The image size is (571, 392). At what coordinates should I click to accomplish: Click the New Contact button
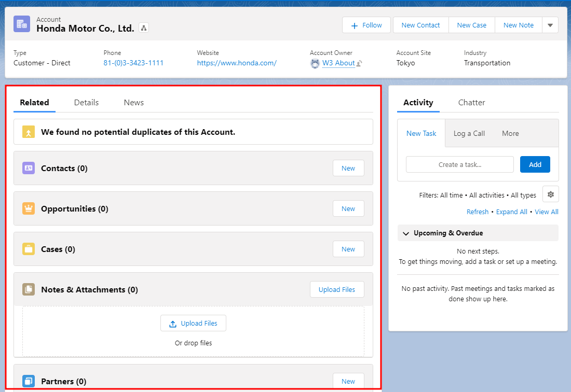coord(420,25)
